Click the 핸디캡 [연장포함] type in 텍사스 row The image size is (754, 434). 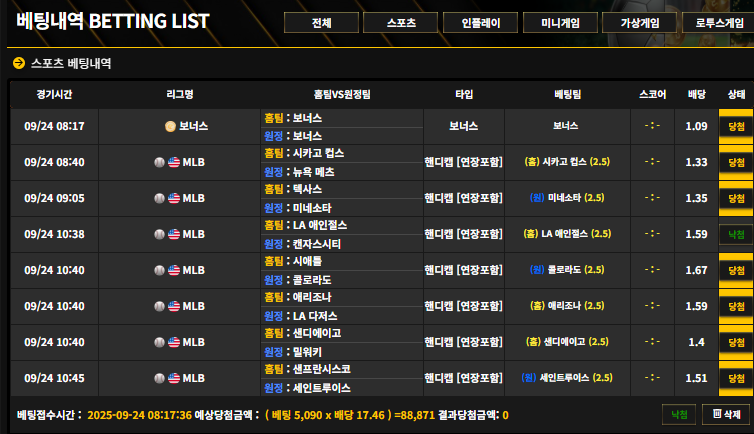[x=464, y=198]
